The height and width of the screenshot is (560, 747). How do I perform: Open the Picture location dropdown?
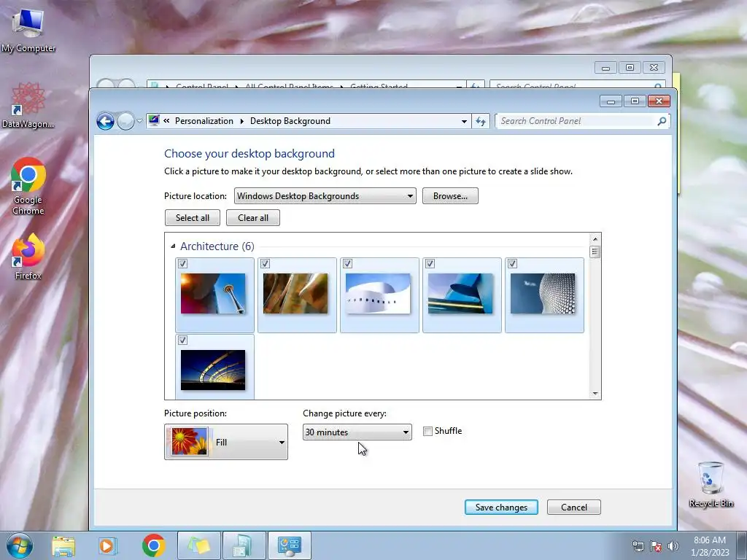(x=325, y=195)
